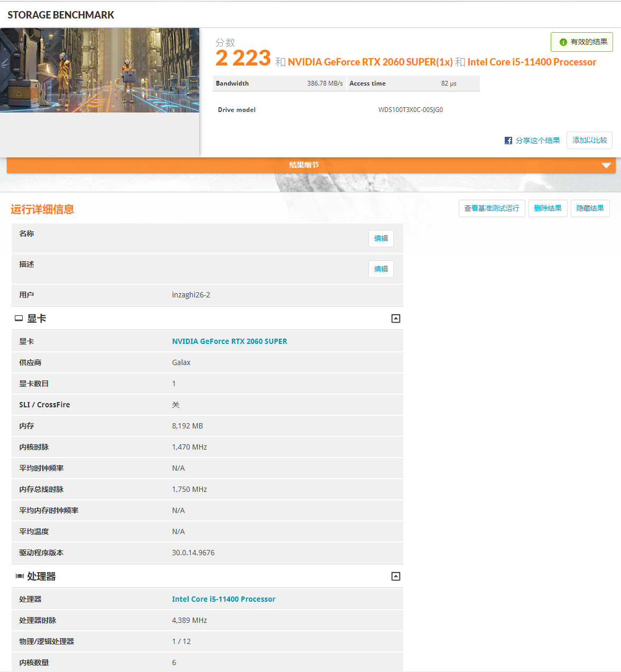621x672 pixels.
Task: Click the 有效的结果 badge
Action: click(582, 42)
